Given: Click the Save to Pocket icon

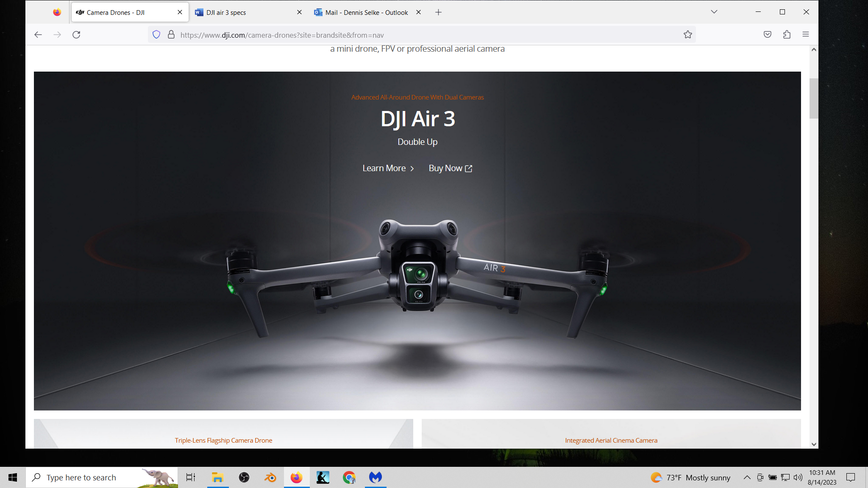Looking at the screenshot, I should 767,35.
